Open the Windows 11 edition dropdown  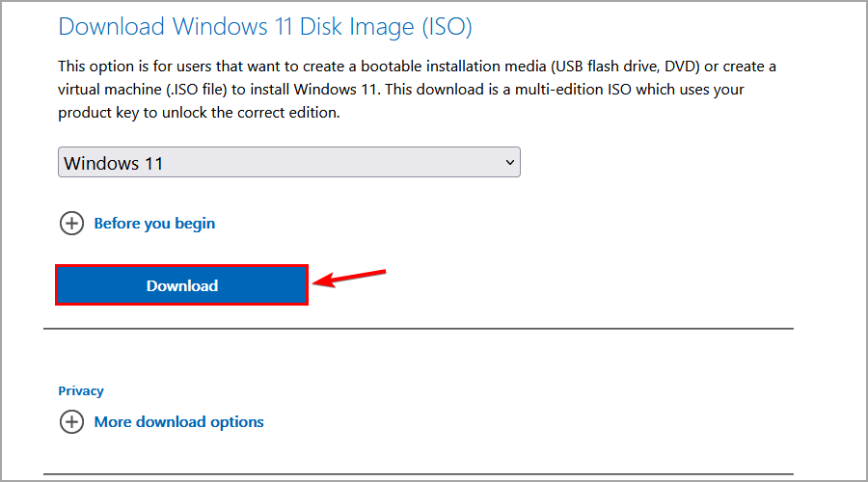[288, 163]
